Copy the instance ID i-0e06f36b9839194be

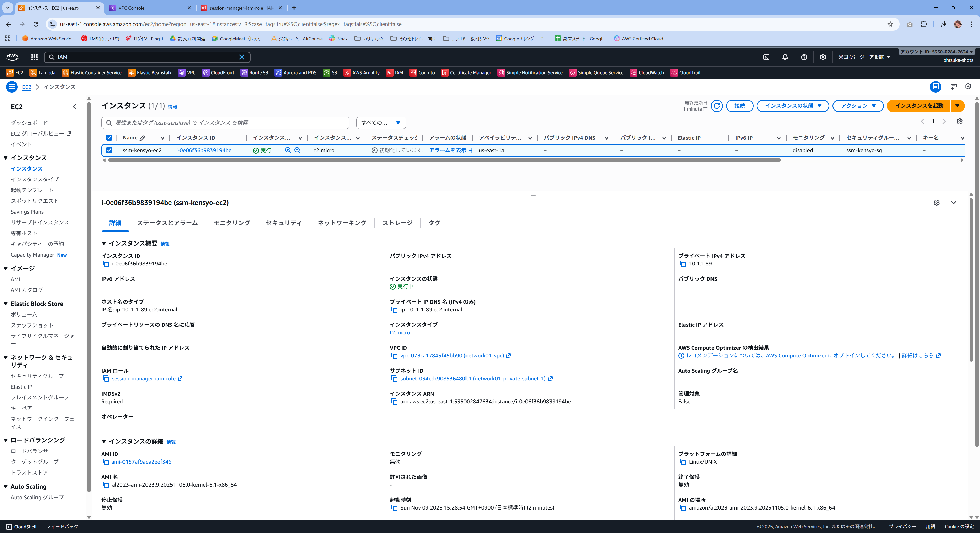[x=106, y=264]
